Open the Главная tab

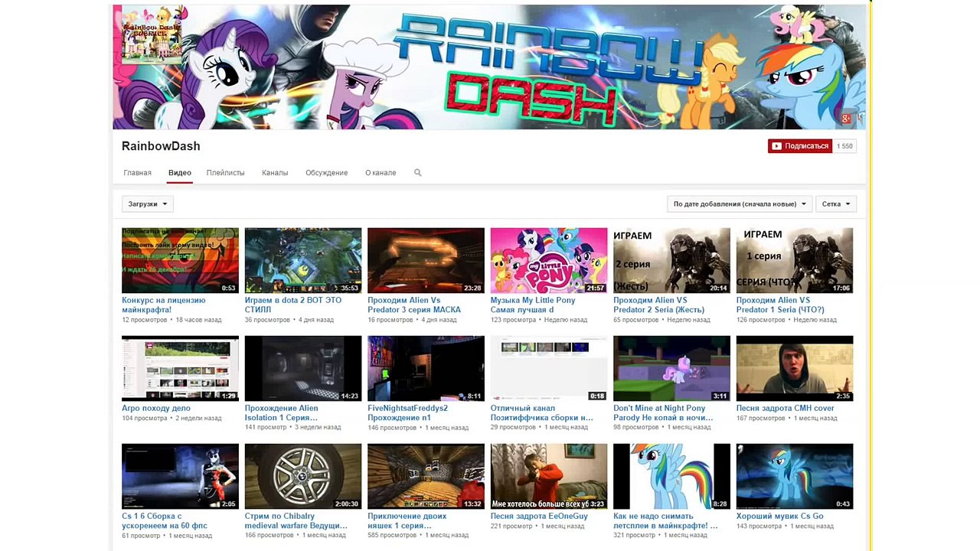[x=138, y=173]
